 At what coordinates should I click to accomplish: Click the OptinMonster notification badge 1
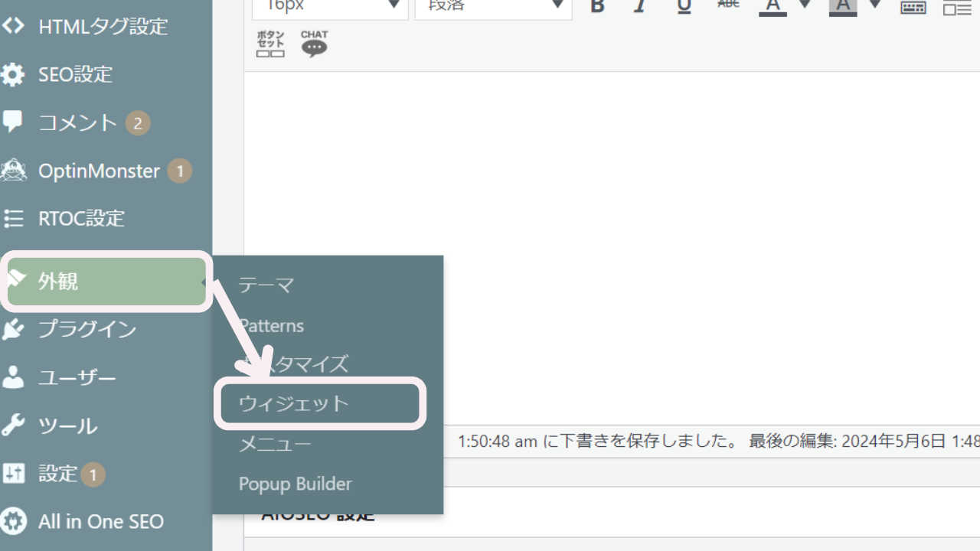tap(180, 171)
